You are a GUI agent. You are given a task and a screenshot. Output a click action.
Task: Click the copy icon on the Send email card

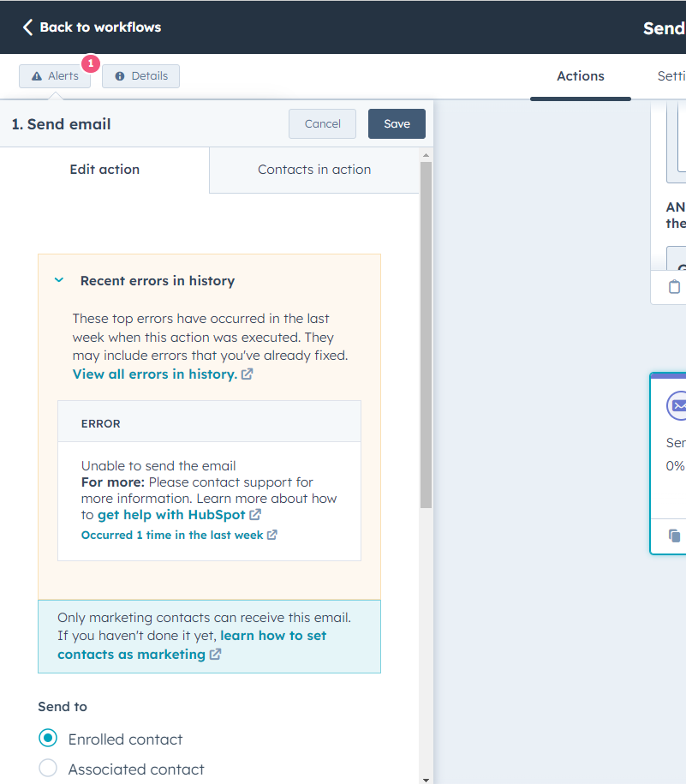676,535
